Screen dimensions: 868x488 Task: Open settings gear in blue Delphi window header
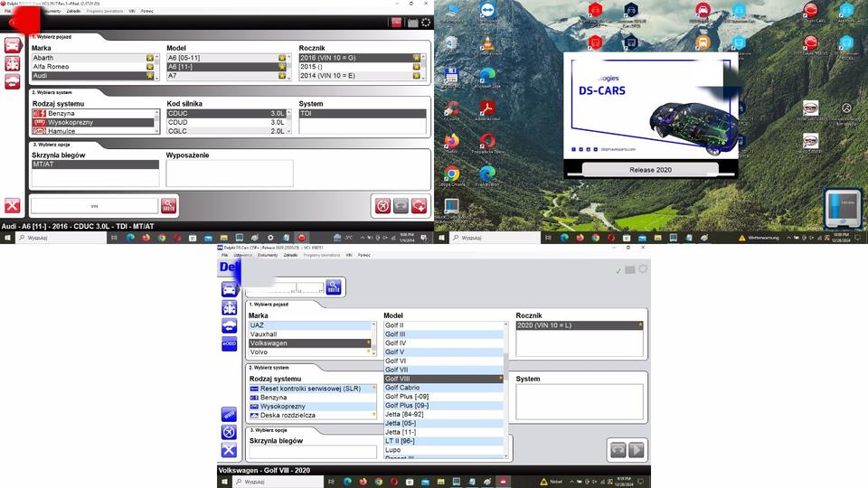[643, 269]
